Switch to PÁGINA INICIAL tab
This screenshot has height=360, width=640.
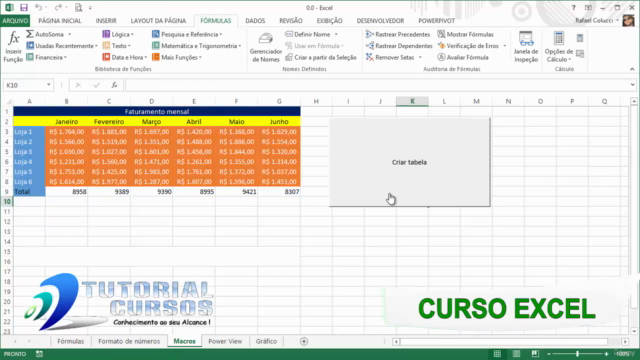click(x=60, y=20)
